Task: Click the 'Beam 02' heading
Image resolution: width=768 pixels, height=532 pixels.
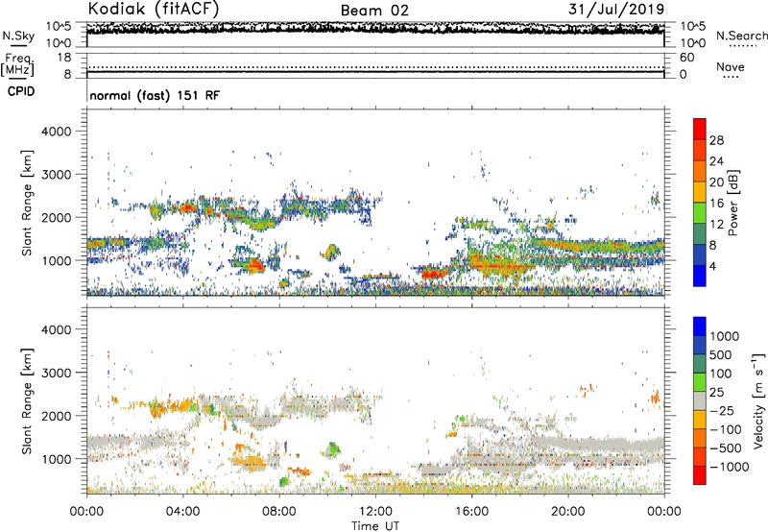Action: tap(374, 11)
